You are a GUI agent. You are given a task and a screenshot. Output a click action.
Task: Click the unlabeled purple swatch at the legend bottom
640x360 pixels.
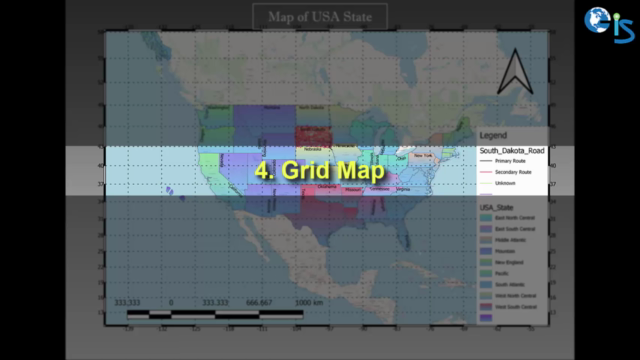[x=486, y=318]
